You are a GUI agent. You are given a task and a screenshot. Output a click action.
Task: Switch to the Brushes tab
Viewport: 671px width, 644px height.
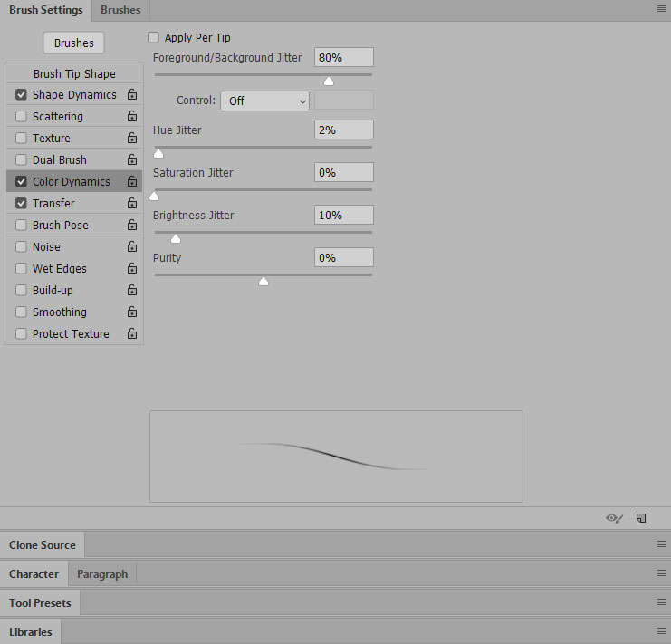pos(120,10)
